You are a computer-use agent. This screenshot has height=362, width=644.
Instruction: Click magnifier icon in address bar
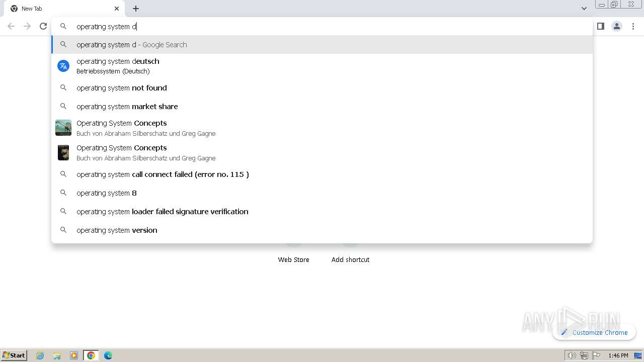click(63, 26)
